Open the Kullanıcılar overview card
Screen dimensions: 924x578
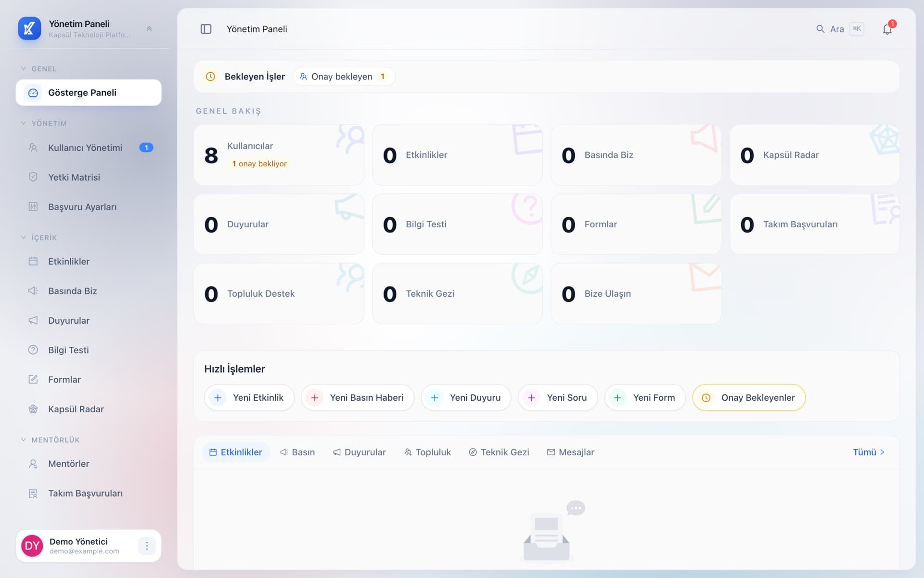[x=279, y=155]
